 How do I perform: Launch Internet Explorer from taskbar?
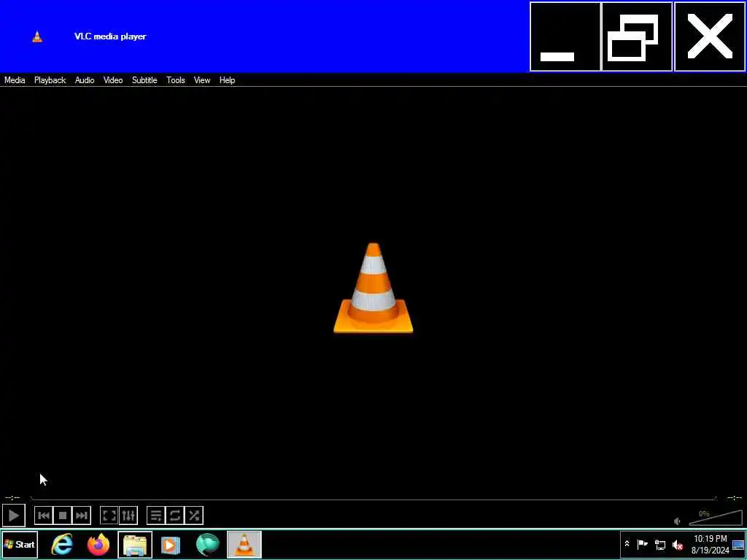[63, 544]
